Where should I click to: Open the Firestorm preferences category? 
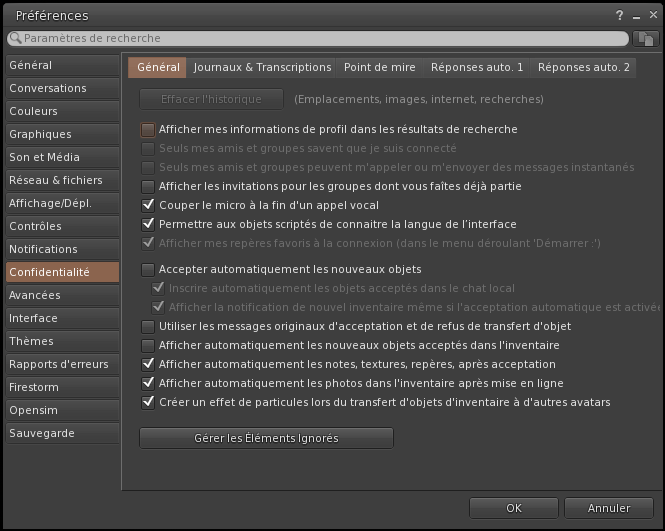click(34, 387)
